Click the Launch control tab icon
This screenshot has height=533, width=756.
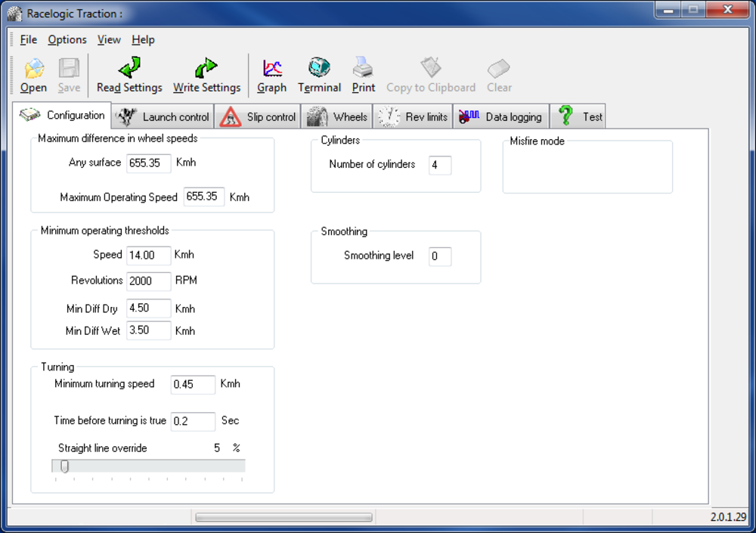click(127, 116)
